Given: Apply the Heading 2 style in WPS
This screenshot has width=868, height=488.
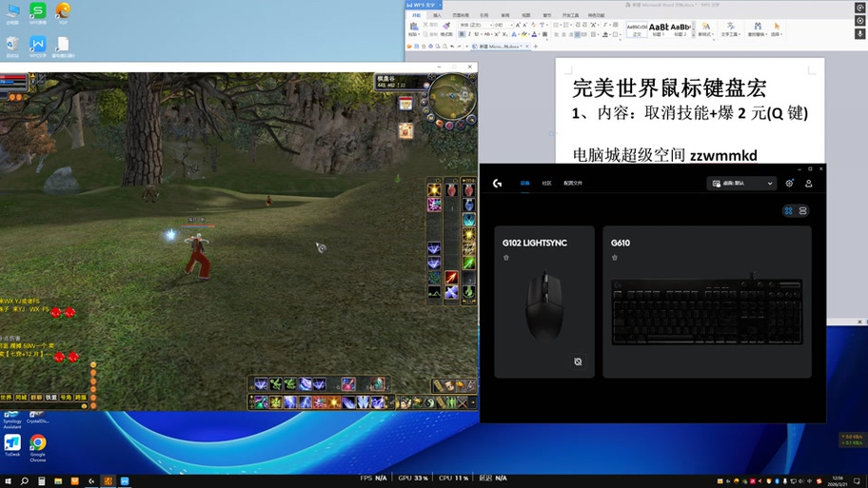Looking at the screenshot, I should (681, 29).
